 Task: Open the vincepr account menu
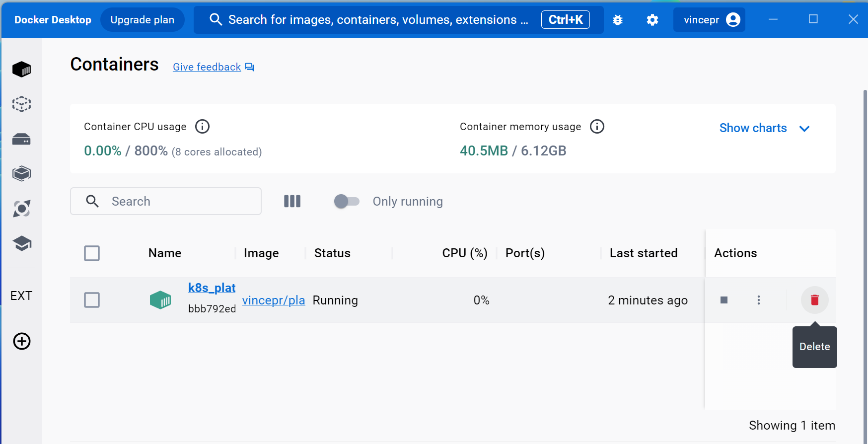pyautogui.click(x=709, y=20)
